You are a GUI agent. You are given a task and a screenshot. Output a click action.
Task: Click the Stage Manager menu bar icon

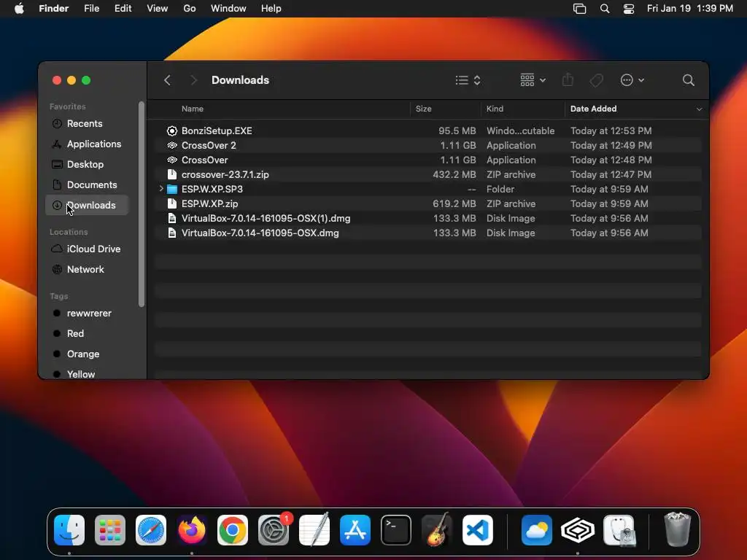(x=579, y=9)
